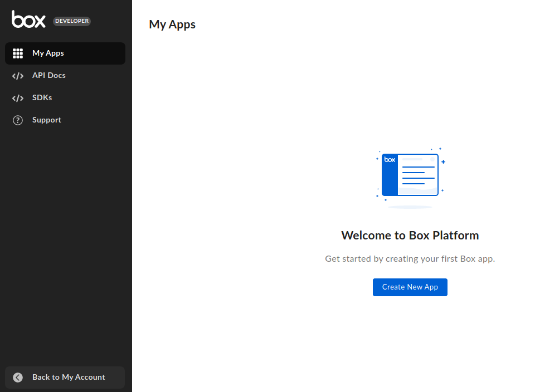
Task: Click the My Apps grid icon
Action: point(17,53)
